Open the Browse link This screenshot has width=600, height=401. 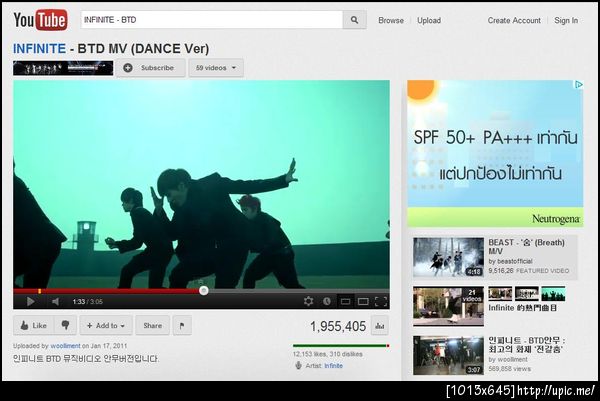pos(391,20)
